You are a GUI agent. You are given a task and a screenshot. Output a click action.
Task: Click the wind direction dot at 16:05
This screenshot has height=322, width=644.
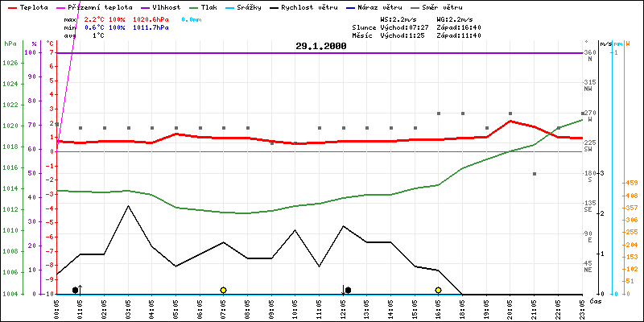[439, 114]
